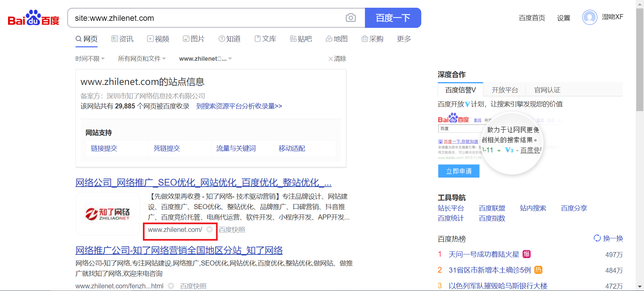Click the user avatar icon
This screenshot has width=644, height=291.
click(589, 17)
